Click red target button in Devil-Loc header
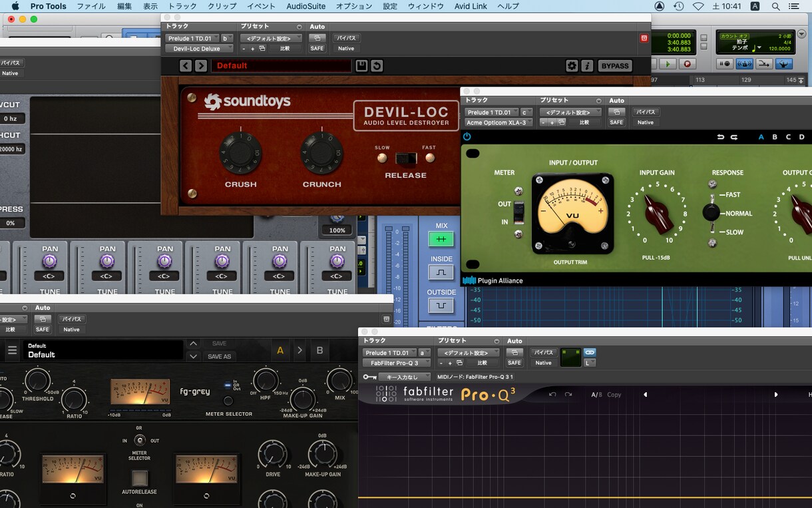The image size is (812, 508). coord(644,38)
